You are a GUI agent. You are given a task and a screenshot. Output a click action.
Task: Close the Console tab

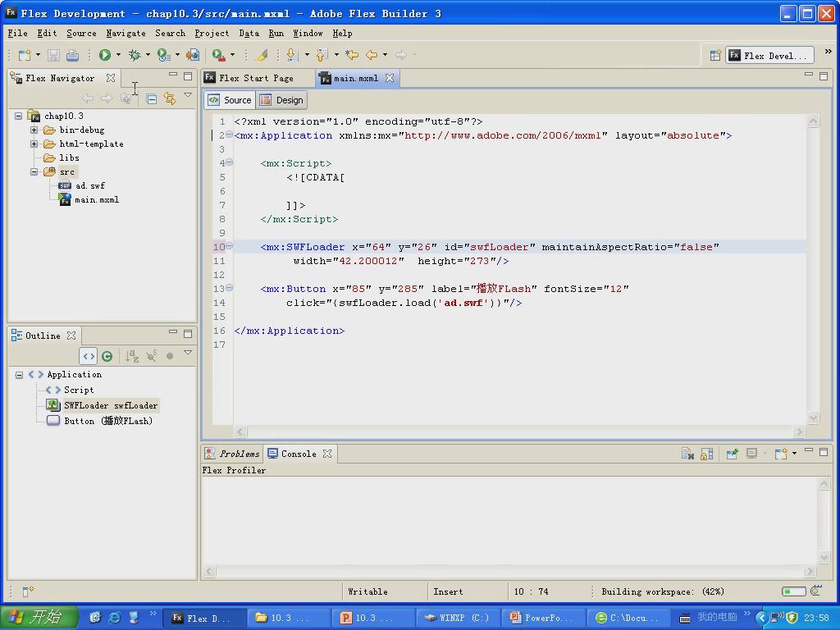(x=327, y=454)
